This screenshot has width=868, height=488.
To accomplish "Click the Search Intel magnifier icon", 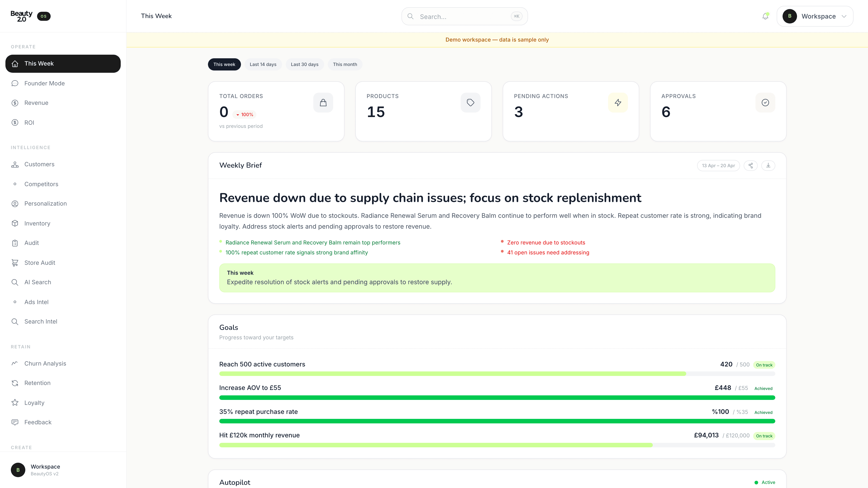I will coord(15,322).
